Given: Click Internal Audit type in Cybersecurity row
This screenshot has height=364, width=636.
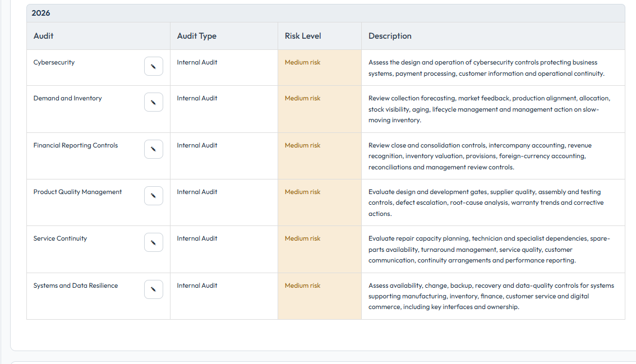Looking at the screenshot, I should point(197,62).
